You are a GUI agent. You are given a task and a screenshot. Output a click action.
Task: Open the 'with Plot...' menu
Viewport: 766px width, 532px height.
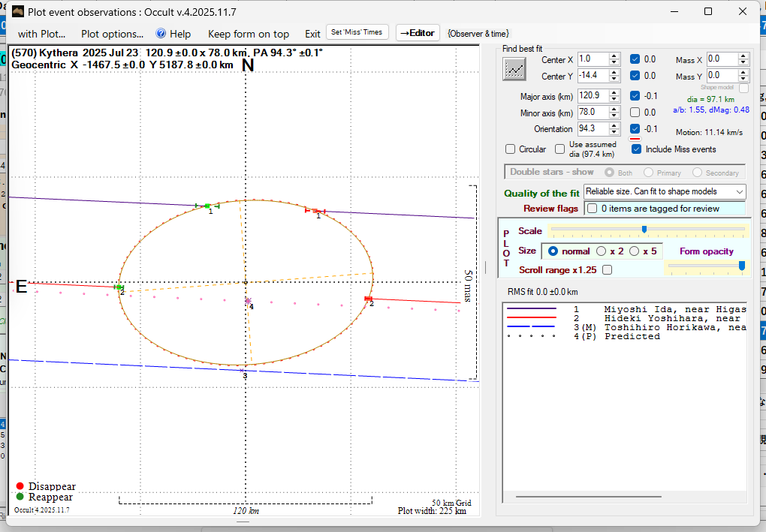[41, 34]
